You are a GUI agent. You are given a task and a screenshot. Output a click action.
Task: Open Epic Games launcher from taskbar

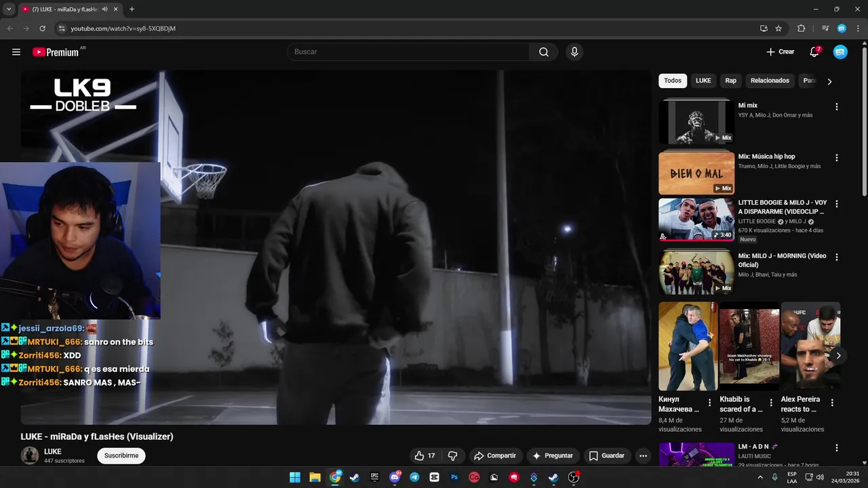point(374,477)
